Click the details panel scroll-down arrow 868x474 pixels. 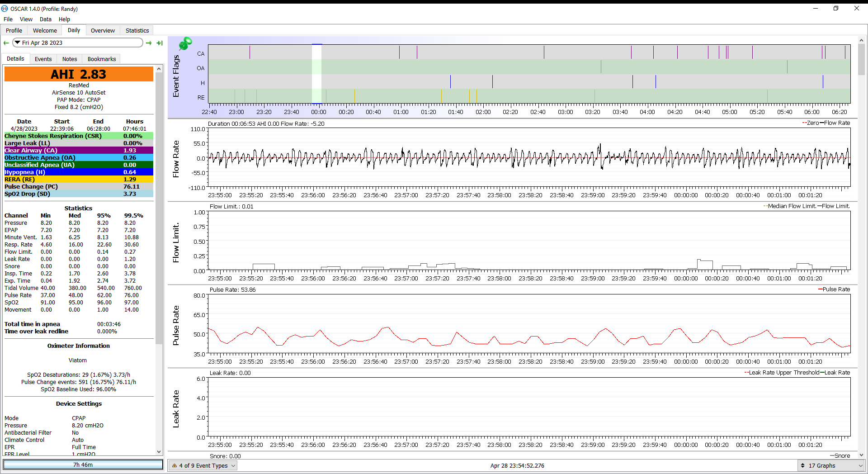pyautogui.click(x=159, y=451)
